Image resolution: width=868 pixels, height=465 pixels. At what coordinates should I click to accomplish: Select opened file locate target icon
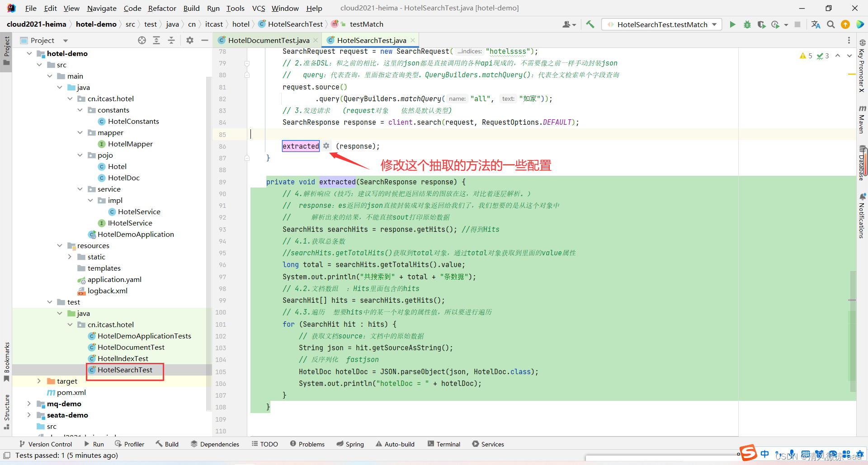(x=142, y=40)
